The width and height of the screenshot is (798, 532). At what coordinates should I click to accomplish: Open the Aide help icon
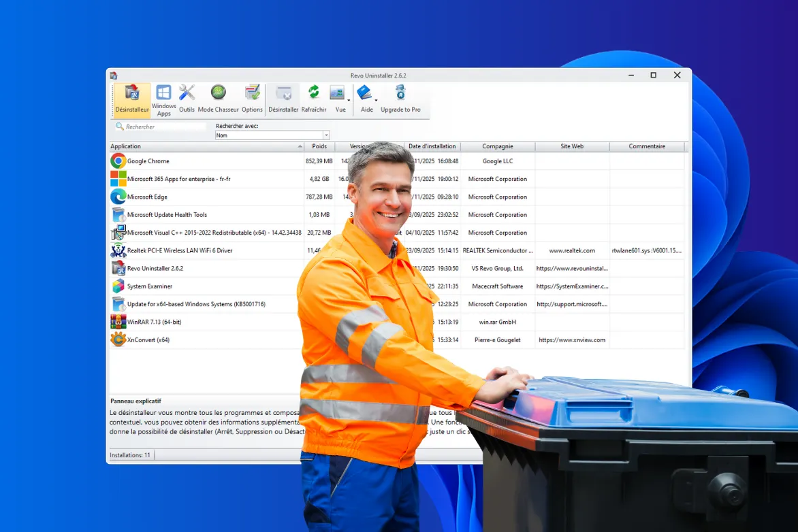click(366, 99)
